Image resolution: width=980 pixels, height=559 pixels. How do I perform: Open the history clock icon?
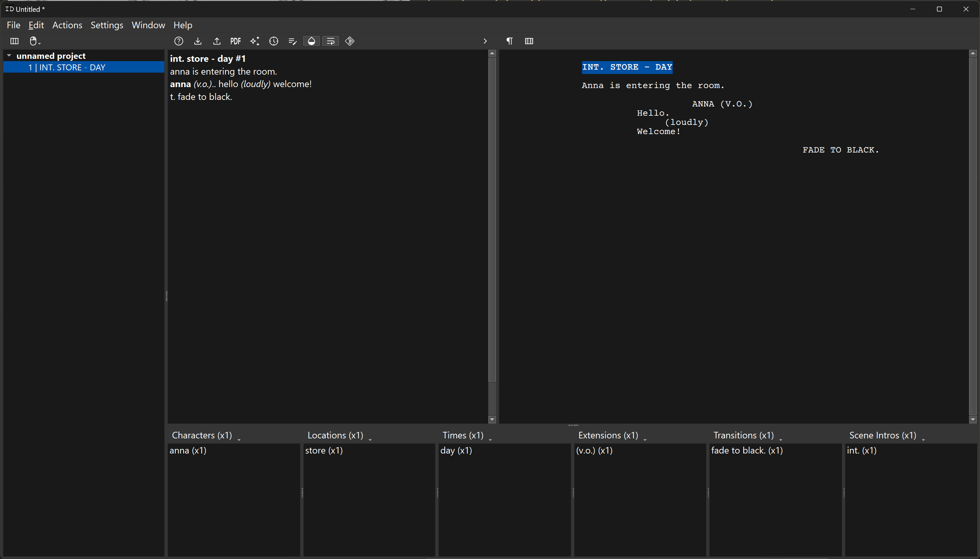point(274,41)
